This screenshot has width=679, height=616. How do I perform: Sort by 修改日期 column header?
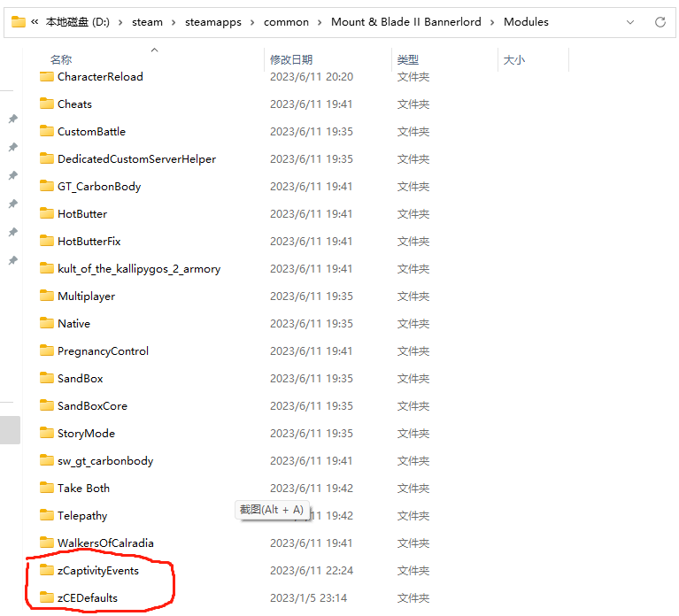[290, 60]
